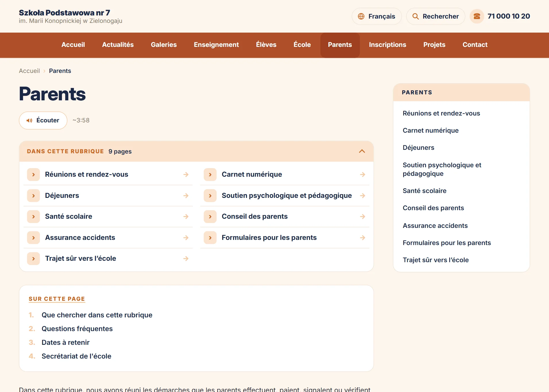Screen dimensions: 549x392
Task: Click chevron icon beside Formulaires pour les parents
Action: tap(210, 238)
